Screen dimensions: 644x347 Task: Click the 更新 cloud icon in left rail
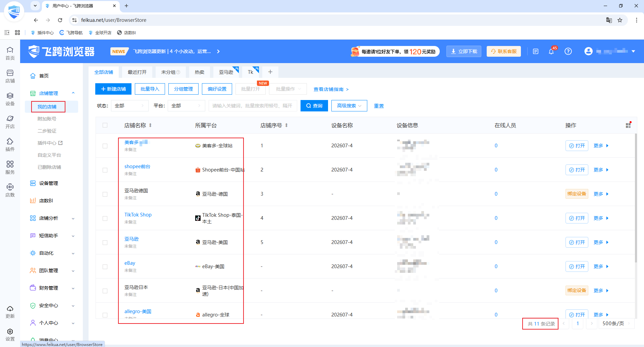tap(10, 312)
